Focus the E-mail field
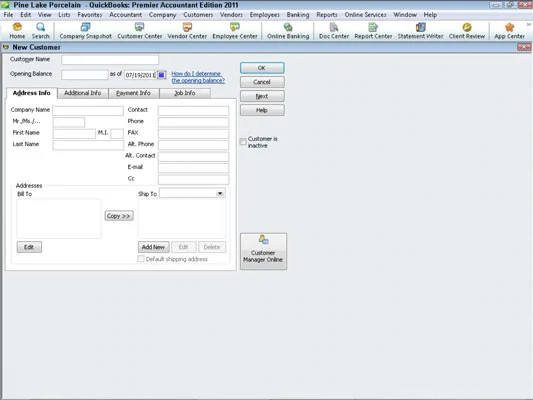Viewport: 533px width, 400px height. click(193, 168)
